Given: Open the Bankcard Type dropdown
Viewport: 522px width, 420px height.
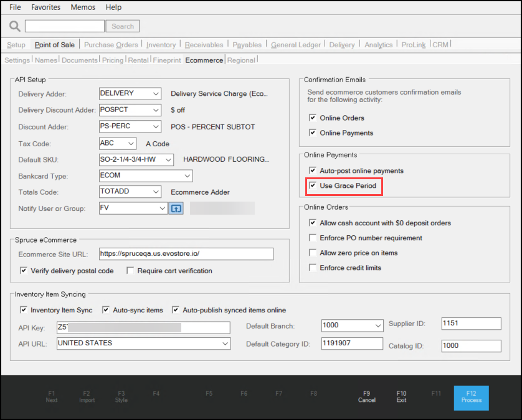Looking at the screenshot, I should (169, 176).
